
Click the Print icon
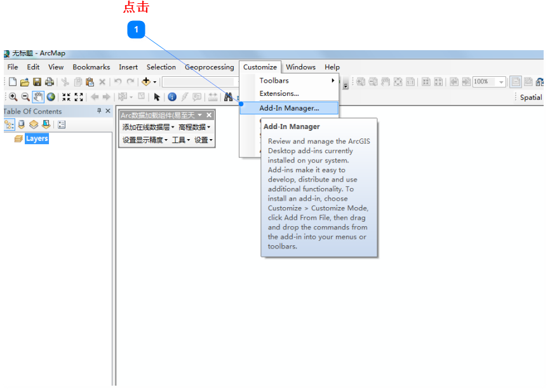pyautogui.click(x=49, y=82)
